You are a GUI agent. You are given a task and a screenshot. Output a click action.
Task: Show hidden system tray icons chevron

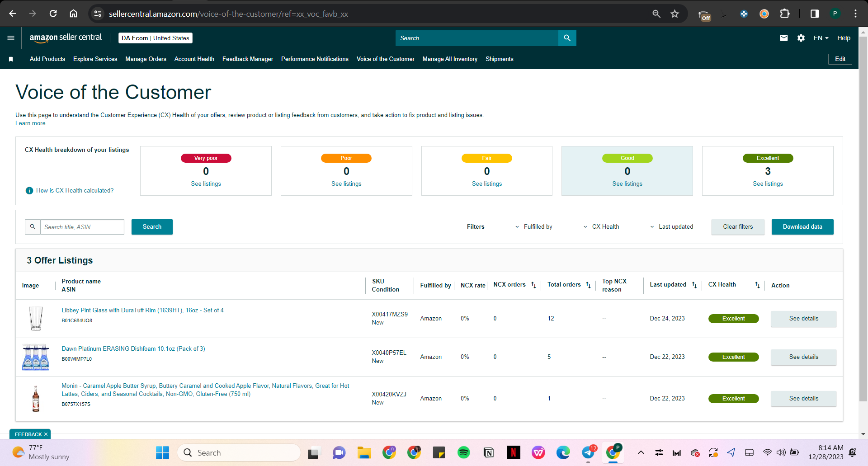click(x=641, y=452)
